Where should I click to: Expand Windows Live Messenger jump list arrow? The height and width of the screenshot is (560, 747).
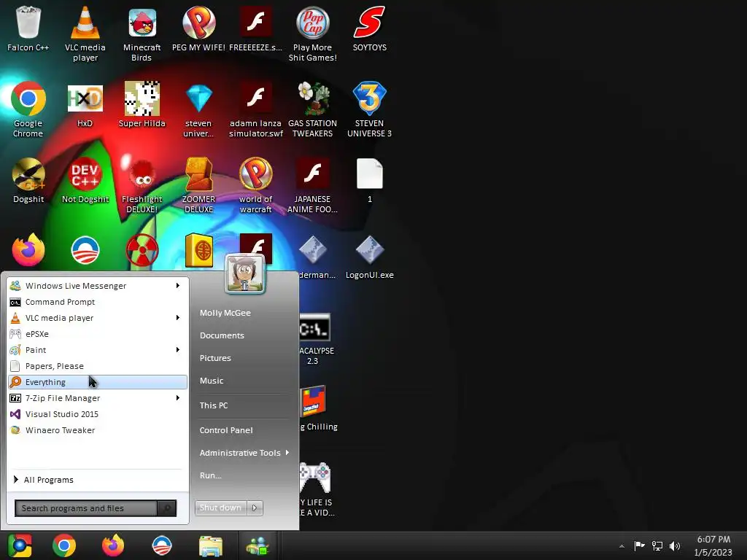[178, 286]
